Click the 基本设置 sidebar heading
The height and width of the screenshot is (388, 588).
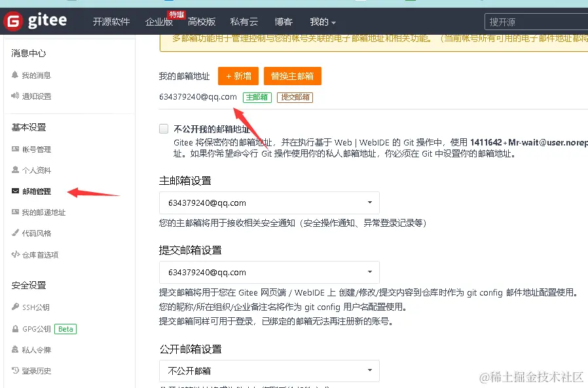click(29, 128)
